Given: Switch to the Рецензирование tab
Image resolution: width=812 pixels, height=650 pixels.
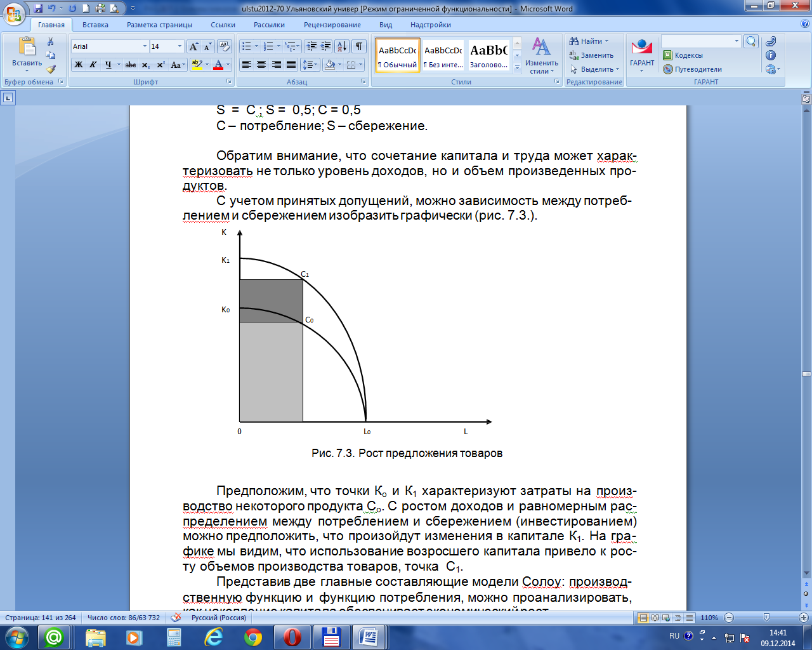Looking at the screenshot, I should 332,25.
